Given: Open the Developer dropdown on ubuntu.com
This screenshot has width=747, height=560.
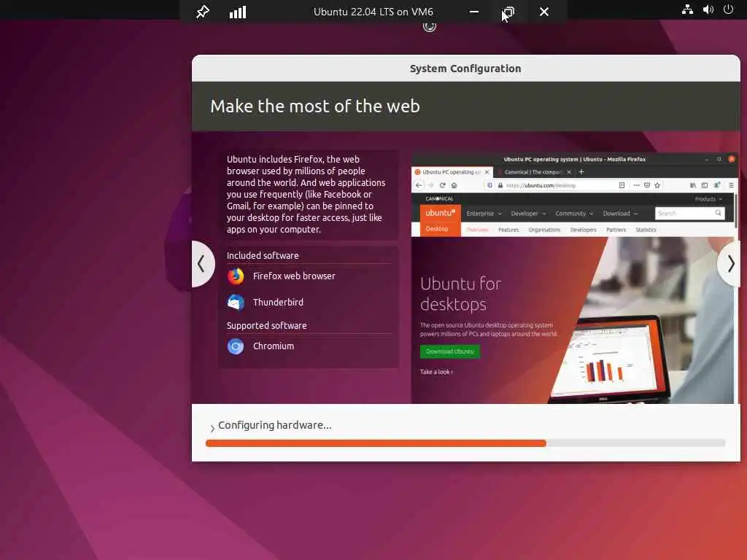Looking at the screenshot, I should coord(528,214).
